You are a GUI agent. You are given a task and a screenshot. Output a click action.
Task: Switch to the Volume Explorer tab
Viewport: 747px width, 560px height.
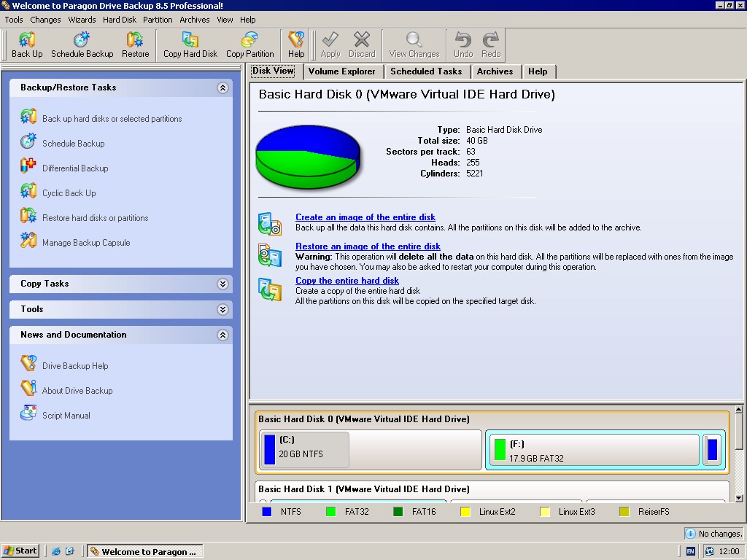(x=341, y=71)
